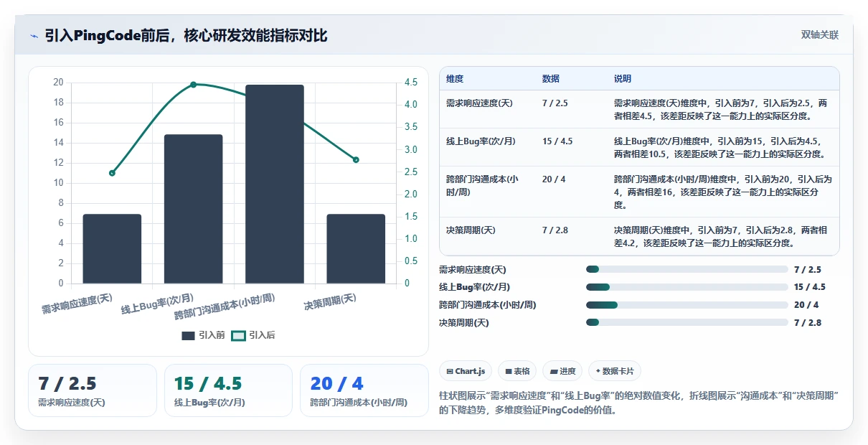Open the 20 / 4 data card
Screen dimensions: 868x445
[x=364, y=390]
